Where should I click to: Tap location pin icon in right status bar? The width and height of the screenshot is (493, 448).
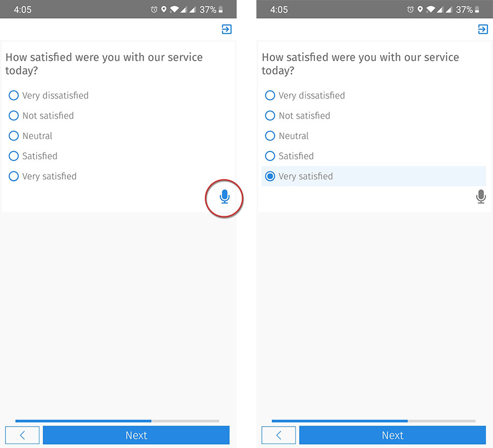(420, 10)
